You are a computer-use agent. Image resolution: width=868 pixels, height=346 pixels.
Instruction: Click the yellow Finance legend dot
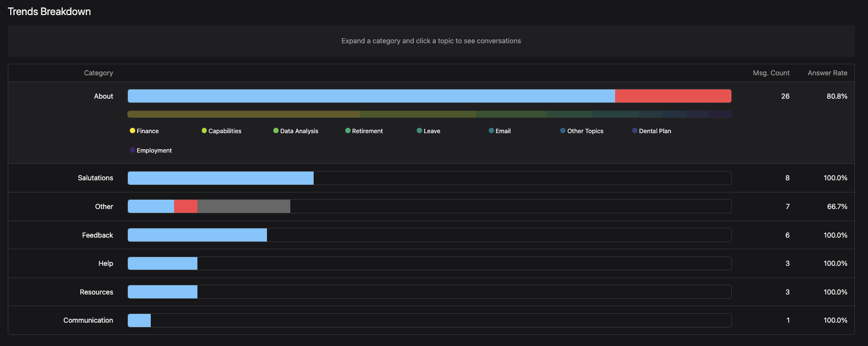[x=132, y=131]
